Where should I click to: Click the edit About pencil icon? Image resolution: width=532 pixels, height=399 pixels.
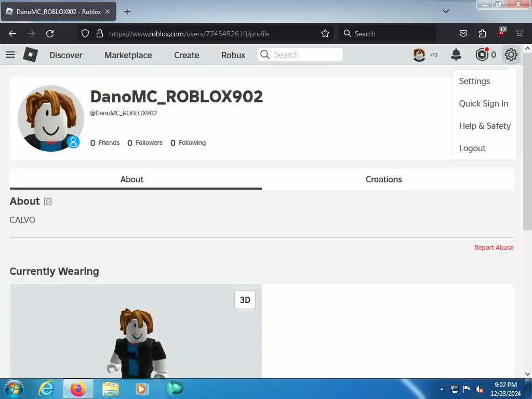(x=48, y=202)
